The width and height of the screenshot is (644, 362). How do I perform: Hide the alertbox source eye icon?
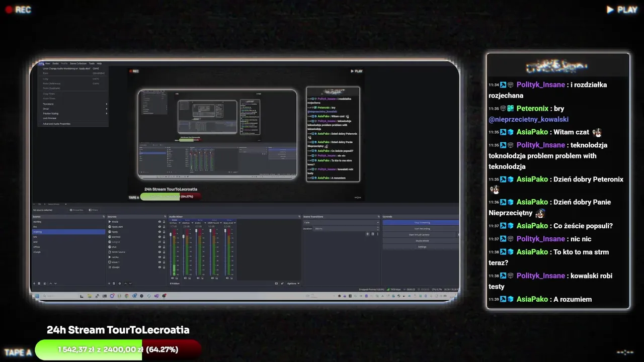(x=159, y=237)
